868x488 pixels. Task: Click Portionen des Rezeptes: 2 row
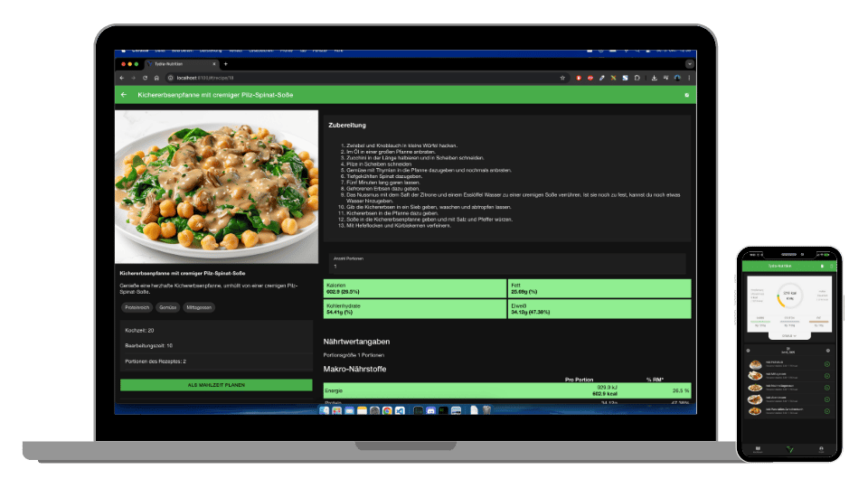[x=216, y=361]
